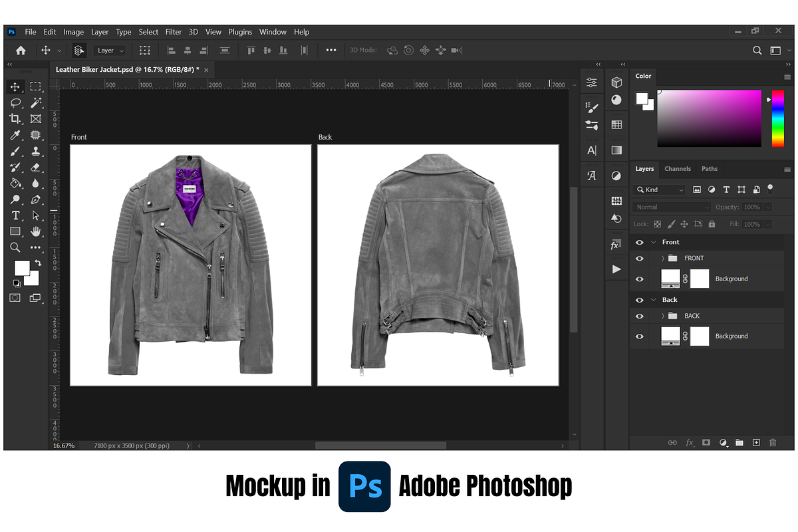Select the Eyedropper tool
This screenshot has width=798, height=532.
tap(15, 135)
